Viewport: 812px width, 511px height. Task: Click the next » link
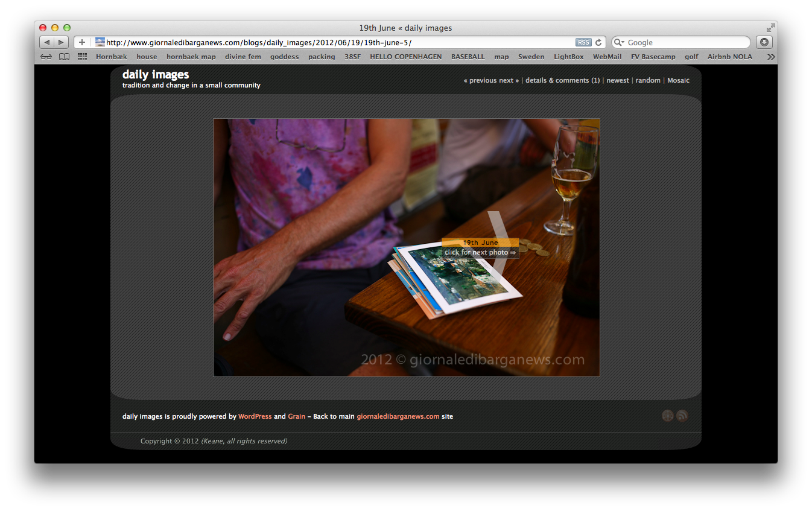509,80
